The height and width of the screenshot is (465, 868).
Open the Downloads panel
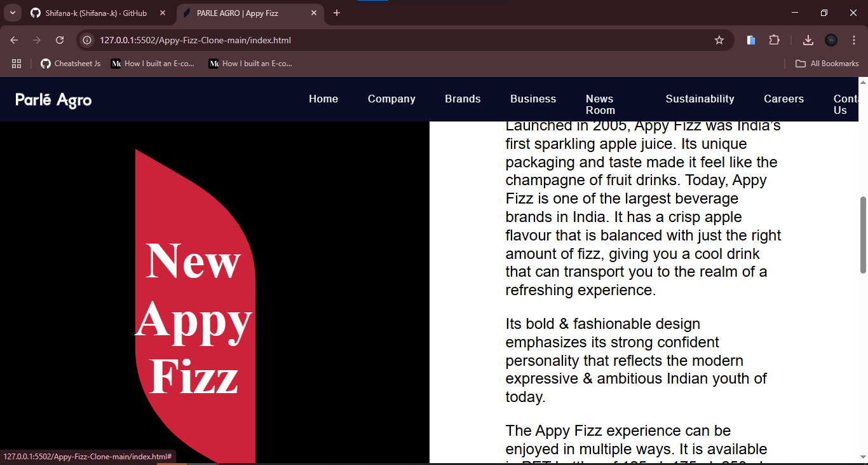pos(808,40)
